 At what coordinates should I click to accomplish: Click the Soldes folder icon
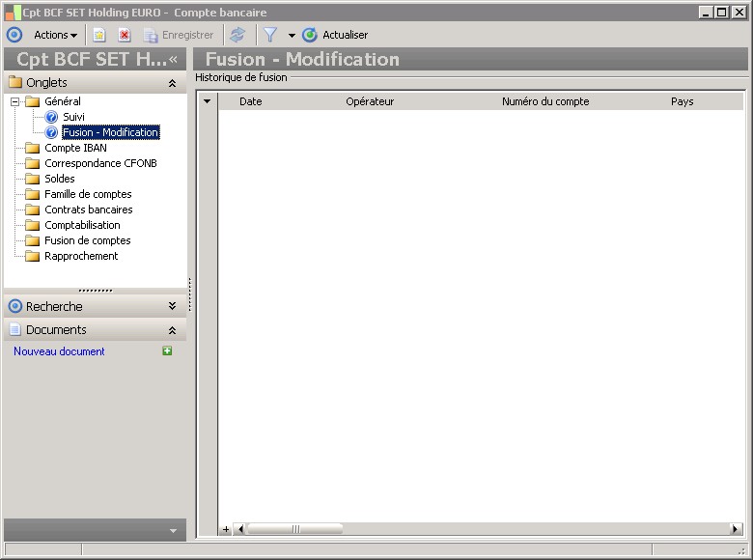pyautogui.click(x=32, y=179)
